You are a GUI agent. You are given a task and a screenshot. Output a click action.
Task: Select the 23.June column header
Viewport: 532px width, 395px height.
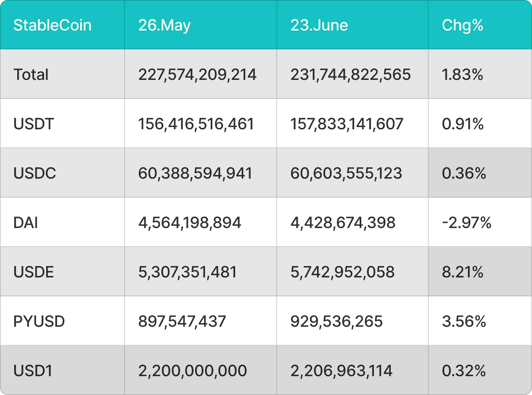tap(319, 25)
